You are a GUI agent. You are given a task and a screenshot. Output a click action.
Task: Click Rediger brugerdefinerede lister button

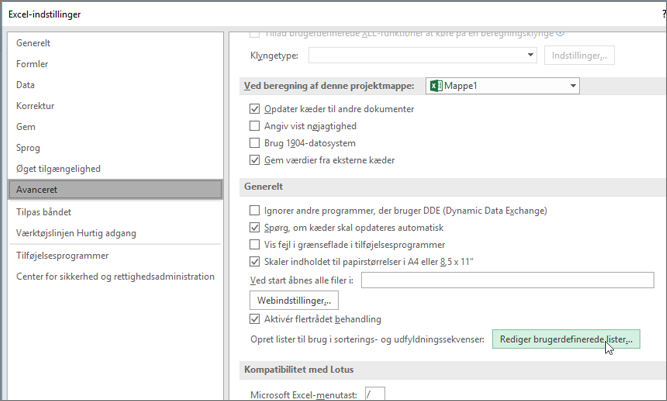(x=566, y=339)
